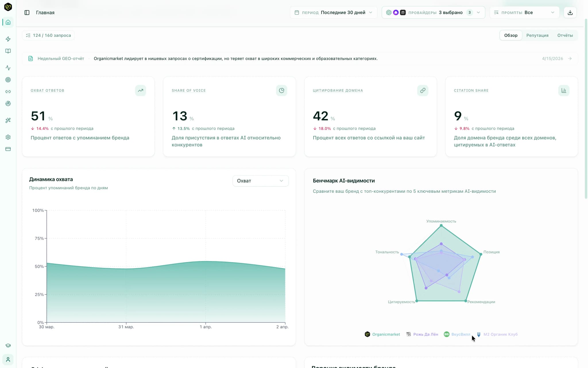Click trend icon on Охват ответов card

140,90
